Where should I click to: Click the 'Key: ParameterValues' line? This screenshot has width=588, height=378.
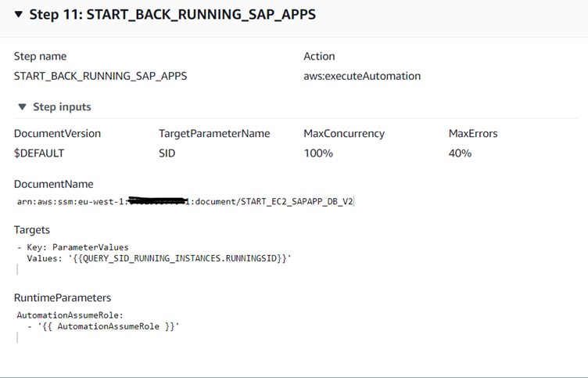73,247
